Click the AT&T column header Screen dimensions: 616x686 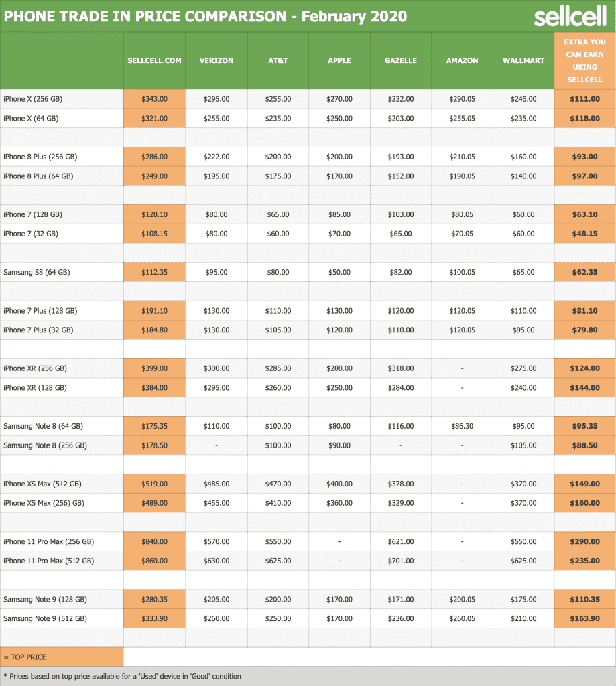coord(278,60)
